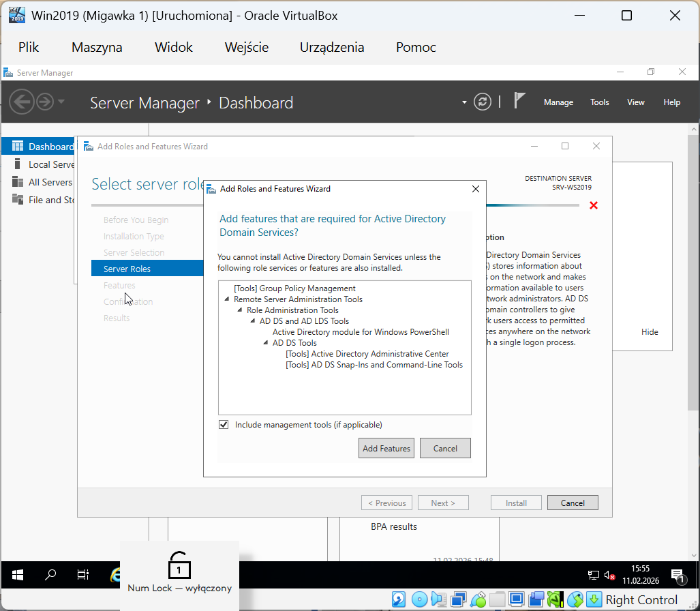
Task: Open the optical disc icon in VirtualBox status bar
Action: (419, 599)
